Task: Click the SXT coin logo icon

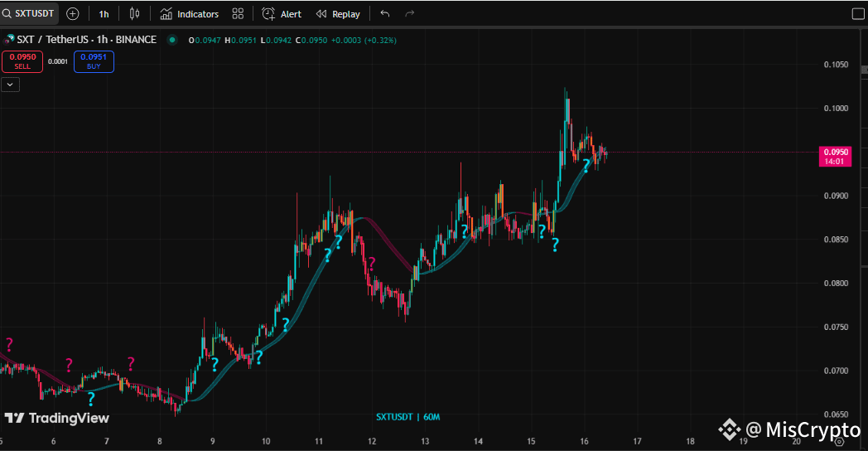Action: pyautogui.click(x=8, y=39)
